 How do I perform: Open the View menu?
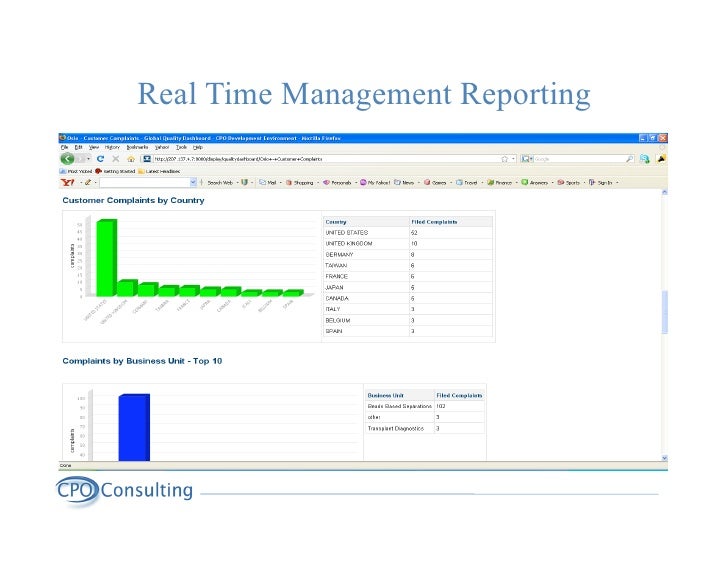pos(94,147)
